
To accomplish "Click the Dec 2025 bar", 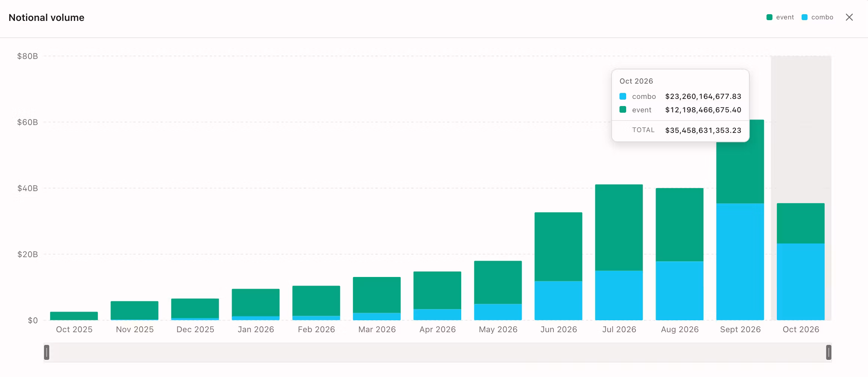I will point(195,309).
